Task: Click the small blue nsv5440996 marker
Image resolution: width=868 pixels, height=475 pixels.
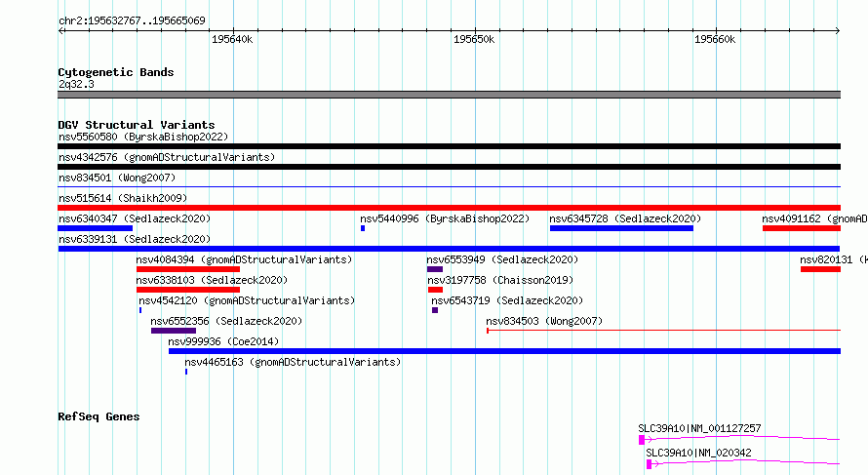Action: [x=363, y=228]
